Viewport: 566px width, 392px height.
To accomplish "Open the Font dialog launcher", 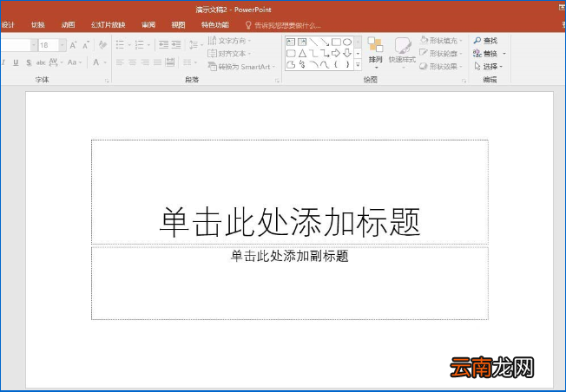I will click(x=107, y=81).
